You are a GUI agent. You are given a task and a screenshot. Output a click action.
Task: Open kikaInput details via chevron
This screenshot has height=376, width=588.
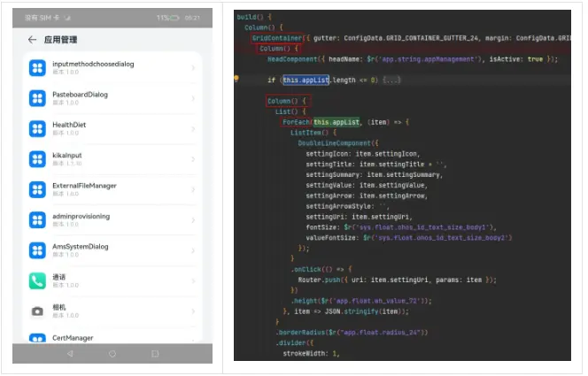click(x=194, y=160)
